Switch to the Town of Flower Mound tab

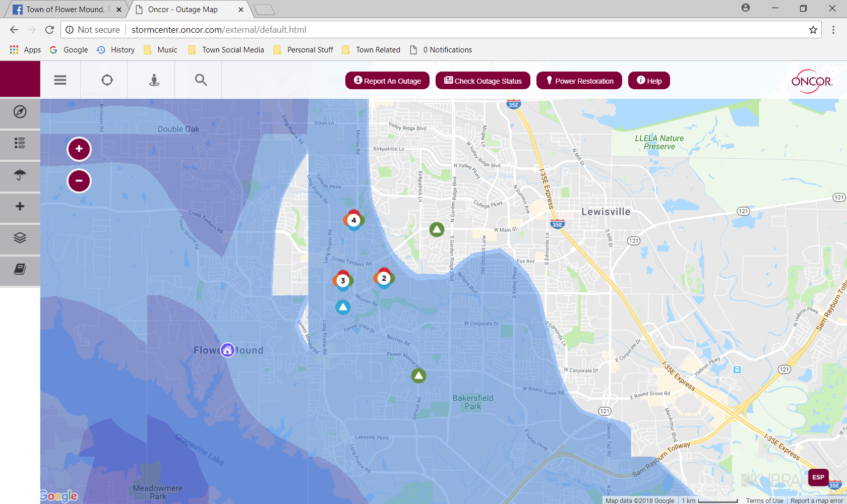pyautogui.click(x=66, y=10)
